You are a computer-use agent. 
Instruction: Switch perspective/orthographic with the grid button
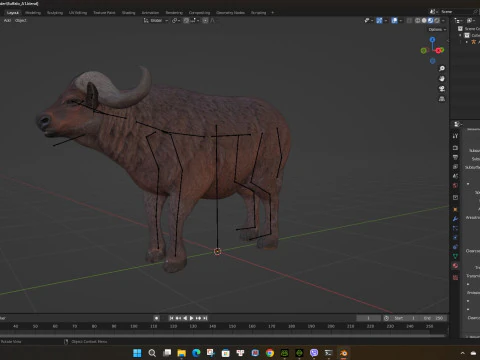point(442,99)
